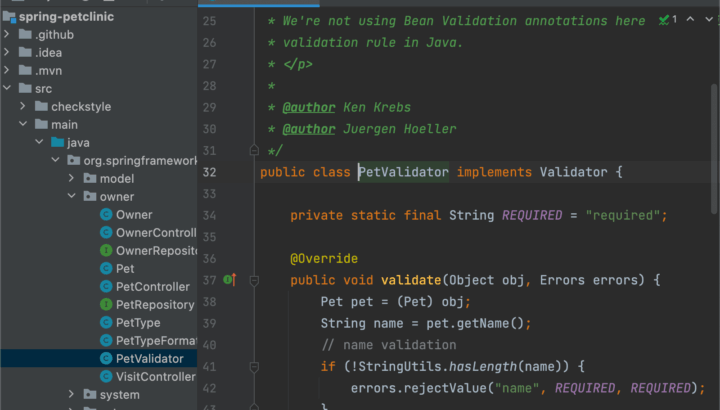This screenshot has width=720, height=410.
Task: Expand the system package
Action: (71, 394)
